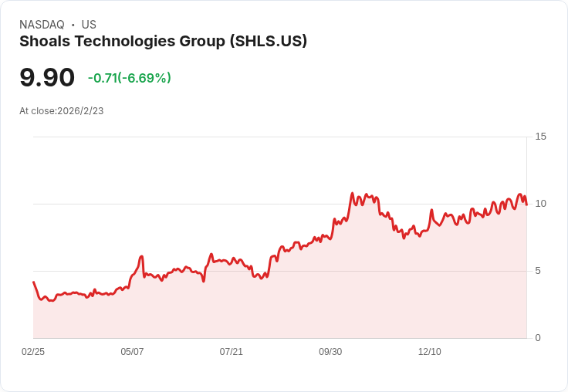Select the 05/07 x-axis date label
The width and height of the screenshot is (568, 392).
click(132, 352)
